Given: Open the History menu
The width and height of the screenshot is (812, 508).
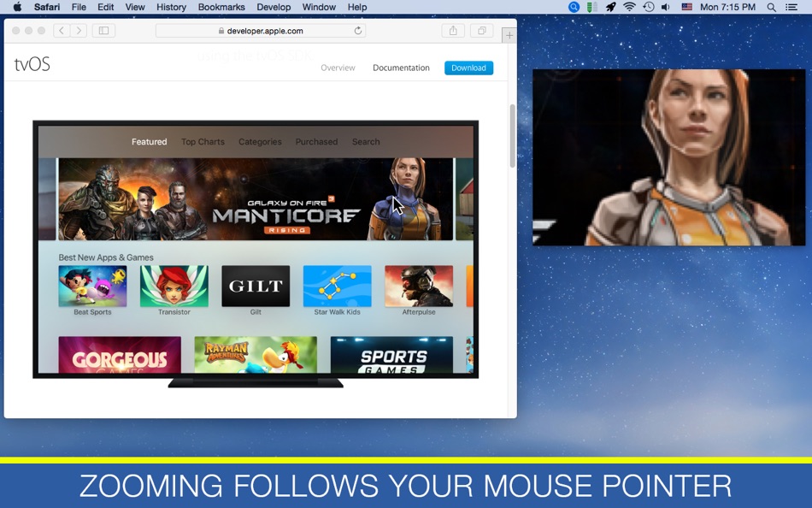Looking at the screenshot, I should pos(171,7).
